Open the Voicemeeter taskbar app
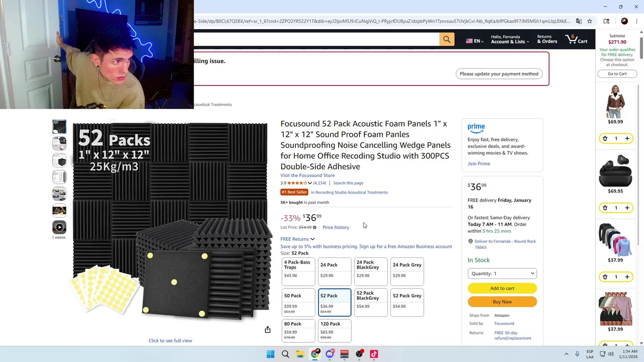The image size is (644, 362). [x=344, y=354]
